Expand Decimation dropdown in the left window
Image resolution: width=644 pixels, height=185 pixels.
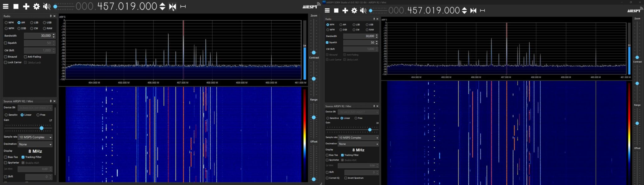[35, 144]
